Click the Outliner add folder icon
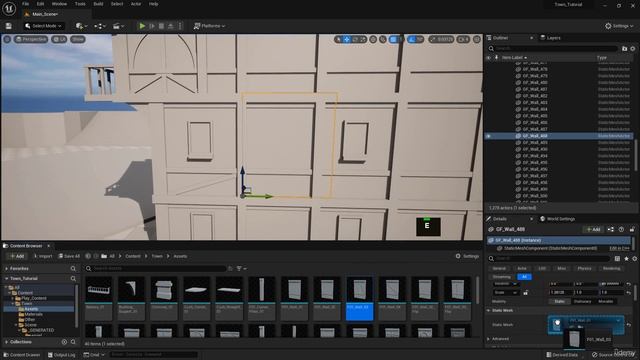 tap(624, 49)
